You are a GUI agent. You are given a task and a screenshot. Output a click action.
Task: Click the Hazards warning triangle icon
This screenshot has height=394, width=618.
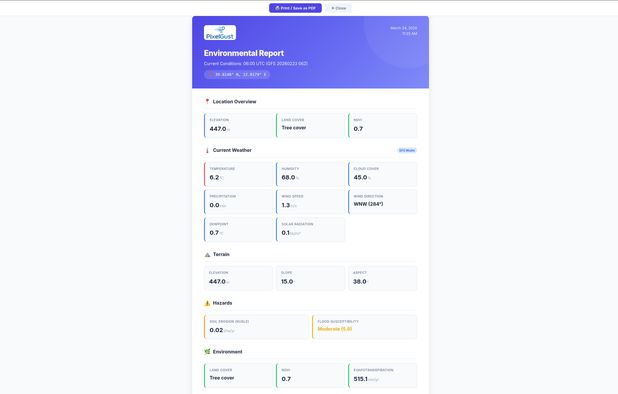(x=207, y=303)
